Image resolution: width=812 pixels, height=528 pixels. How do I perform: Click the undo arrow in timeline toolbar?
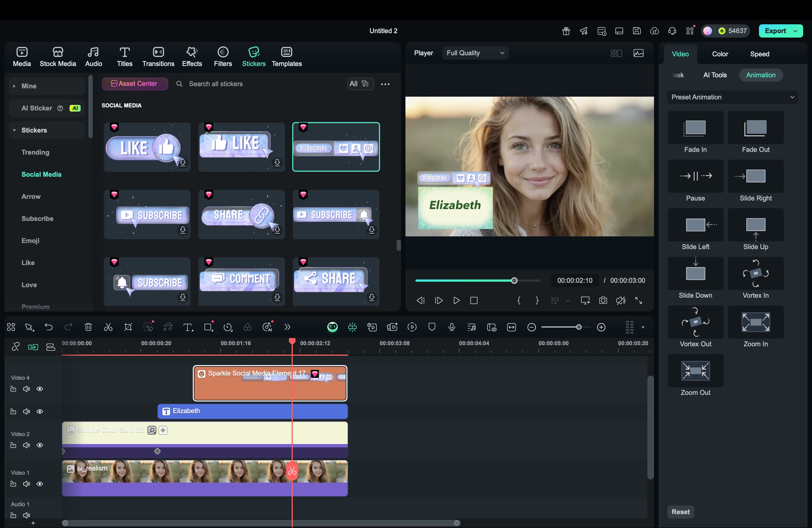click(48, 328)
